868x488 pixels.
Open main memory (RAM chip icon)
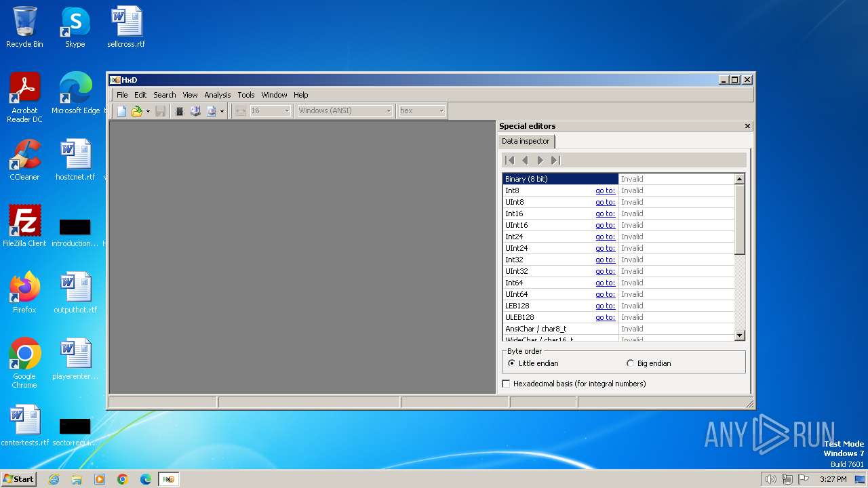tap(180, 111)
